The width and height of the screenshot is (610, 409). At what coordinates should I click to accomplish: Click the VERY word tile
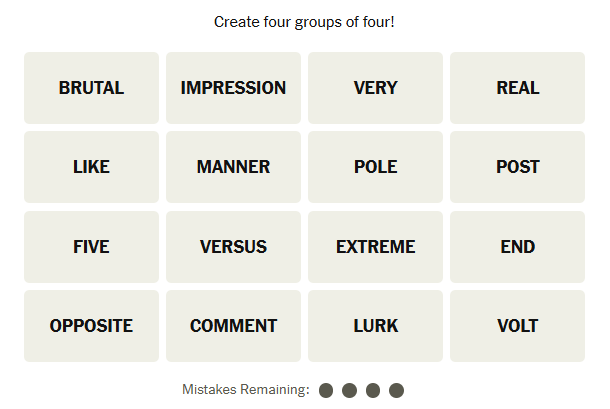pyautogui.click(x=375, y=88)
